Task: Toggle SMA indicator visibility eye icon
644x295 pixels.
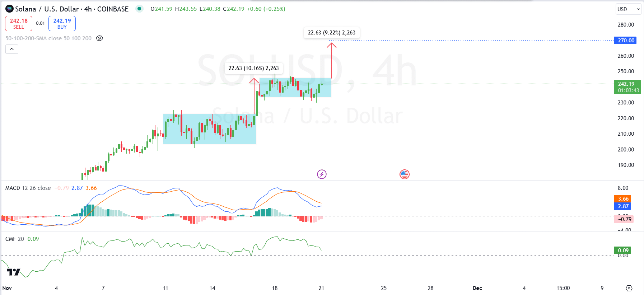Action: [100, 38]
